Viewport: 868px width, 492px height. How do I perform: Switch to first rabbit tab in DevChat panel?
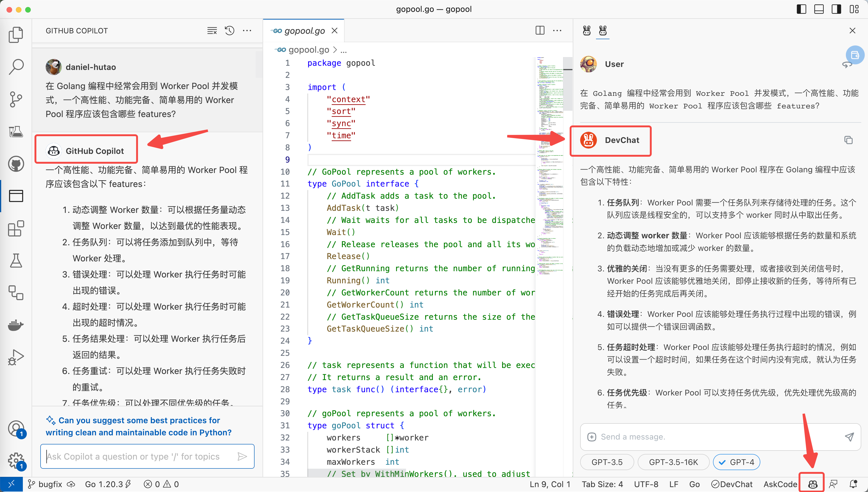click(x=587, y=31)
